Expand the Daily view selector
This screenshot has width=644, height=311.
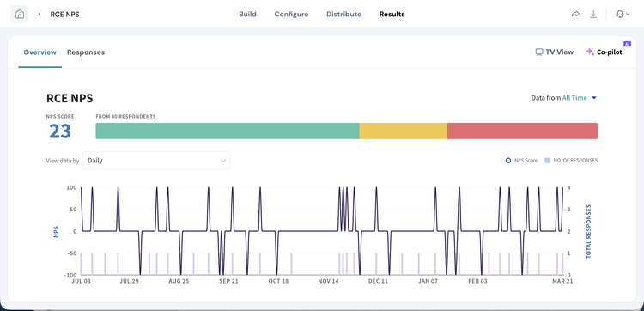pos(156,160)
